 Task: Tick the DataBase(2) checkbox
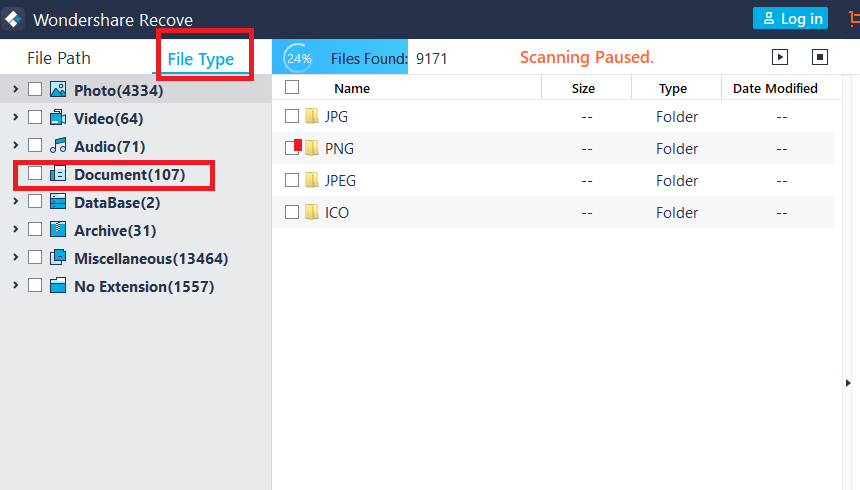pyautogui.click(x=35, y=201)
